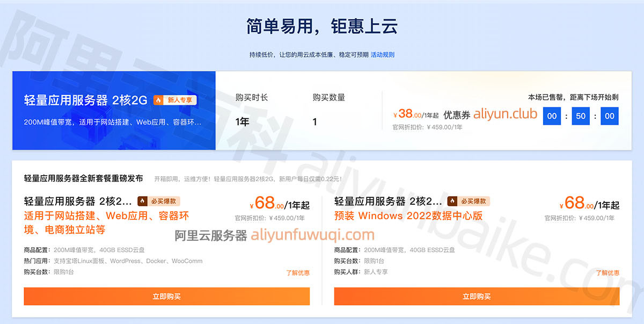Click the purchase quantity value 1
The image size is (644, 324).
[315, 122]
